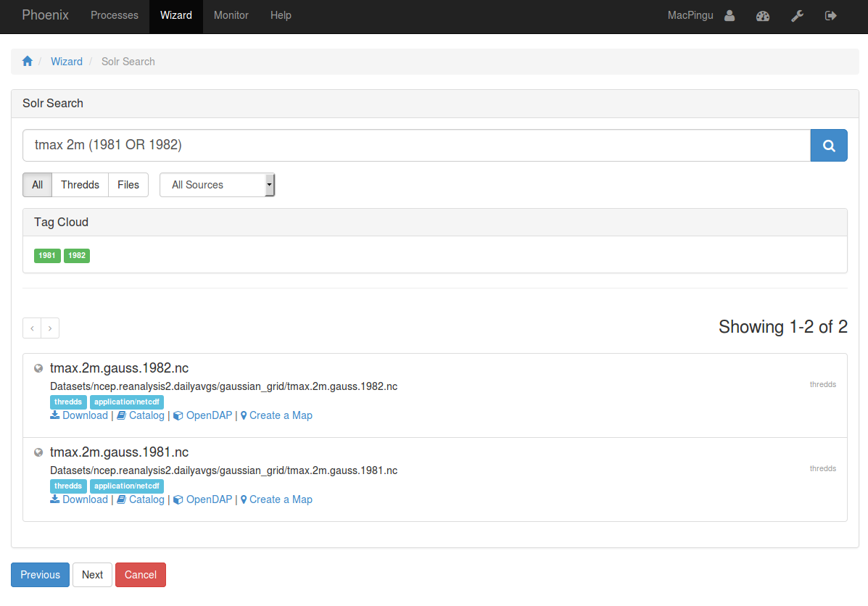Screen dimensions: 868x606
Task: Open OpenDAP link for 1981 dataset
Action: click(202, 499)
